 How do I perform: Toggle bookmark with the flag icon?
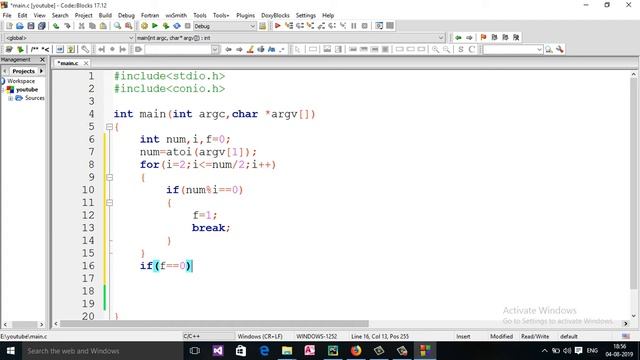point(484,38)
